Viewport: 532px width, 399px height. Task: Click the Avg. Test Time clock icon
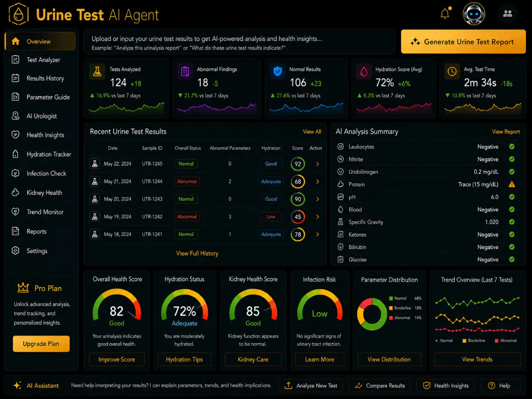452,72
